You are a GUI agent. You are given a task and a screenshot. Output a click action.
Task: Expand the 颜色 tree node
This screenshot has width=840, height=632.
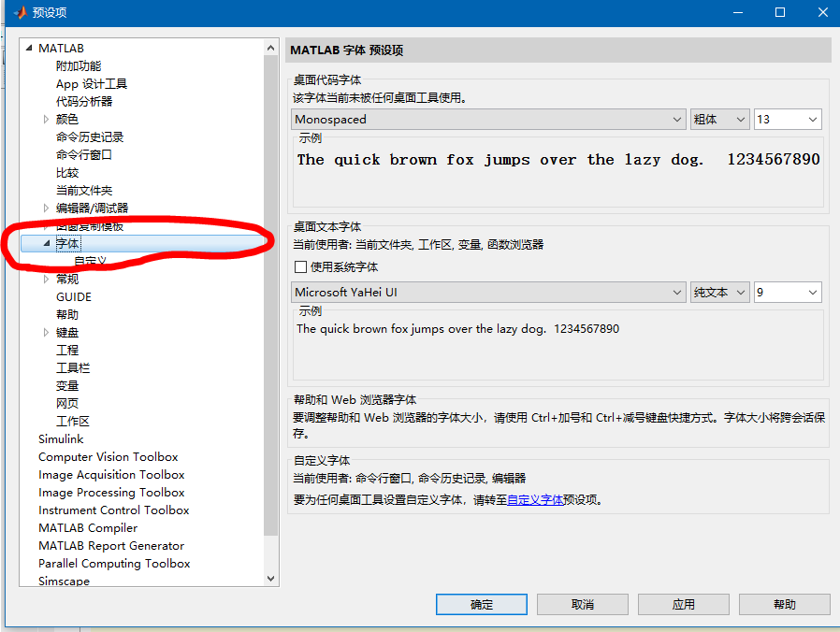point(47,119)
